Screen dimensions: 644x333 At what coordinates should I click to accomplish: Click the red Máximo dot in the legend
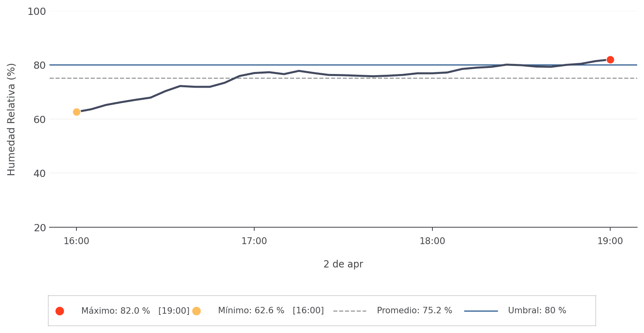(60, 311)
